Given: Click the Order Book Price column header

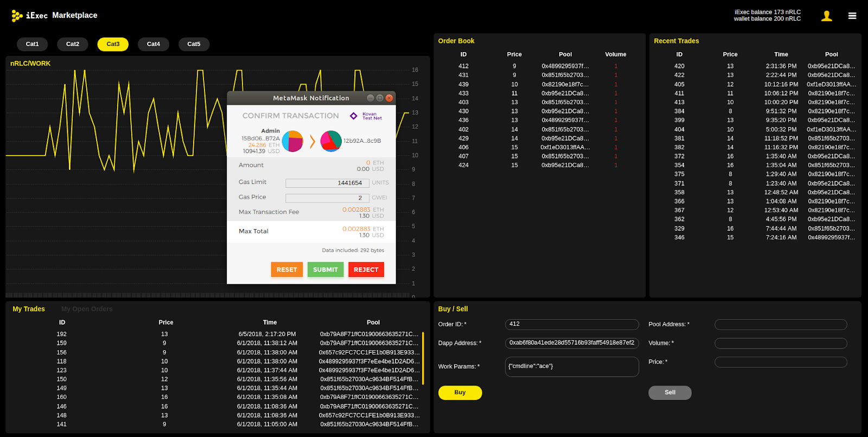Looking at the screenshot, I should coord(514,54).
